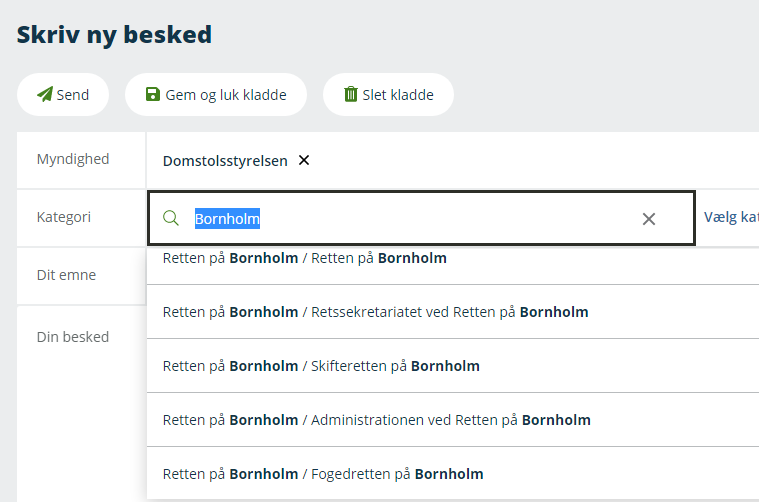
Task: Click the magnifying glass search icon
Action: pyautogui.click(x=171, y=218)
